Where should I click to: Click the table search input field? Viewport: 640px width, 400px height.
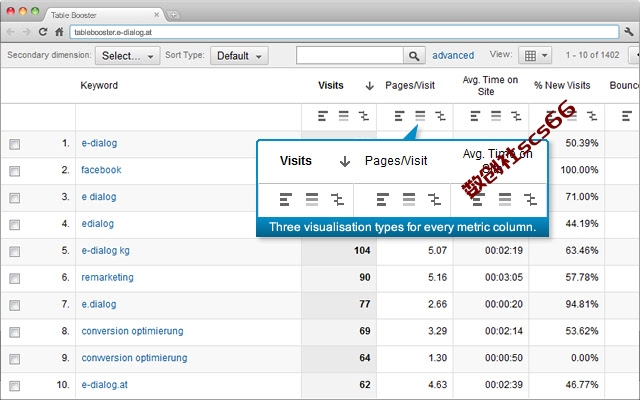(x=350, y=56)
